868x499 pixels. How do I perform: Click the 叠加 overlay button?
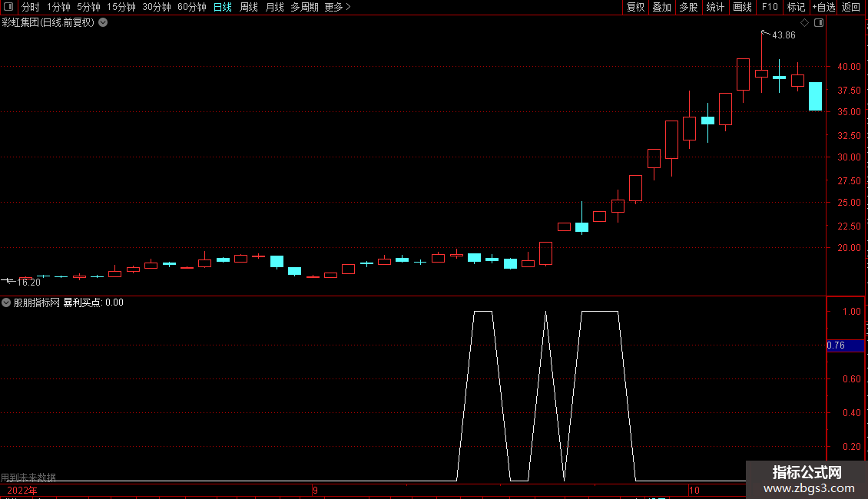coord(661,7)
